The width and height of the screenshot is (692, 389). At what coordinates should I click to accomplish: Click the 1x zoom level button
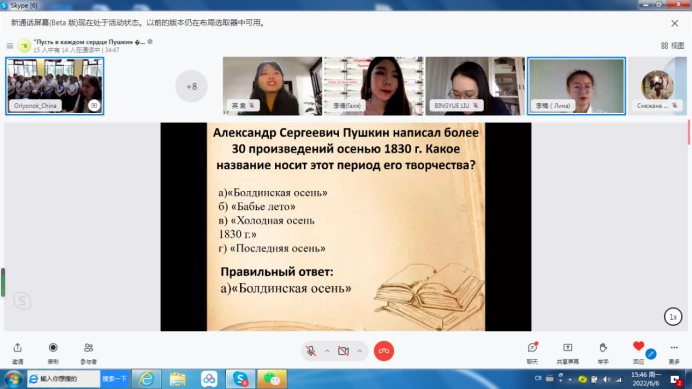(x=673, y=317)
